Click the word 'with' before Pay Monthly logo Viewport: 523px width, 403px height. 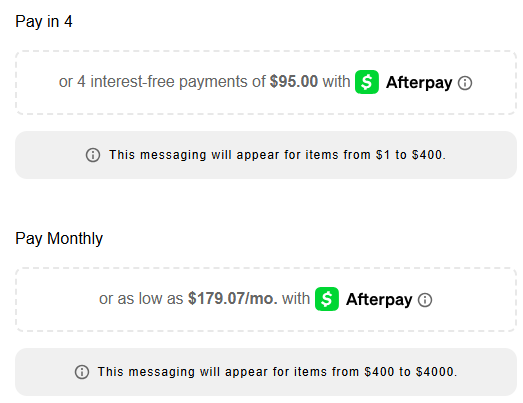(x=296, y=299)
